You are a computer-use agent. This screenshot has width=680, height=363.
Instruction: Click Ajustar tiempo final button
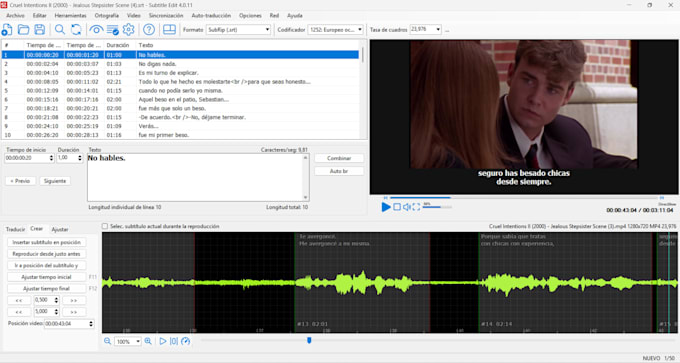pos(46,288)
